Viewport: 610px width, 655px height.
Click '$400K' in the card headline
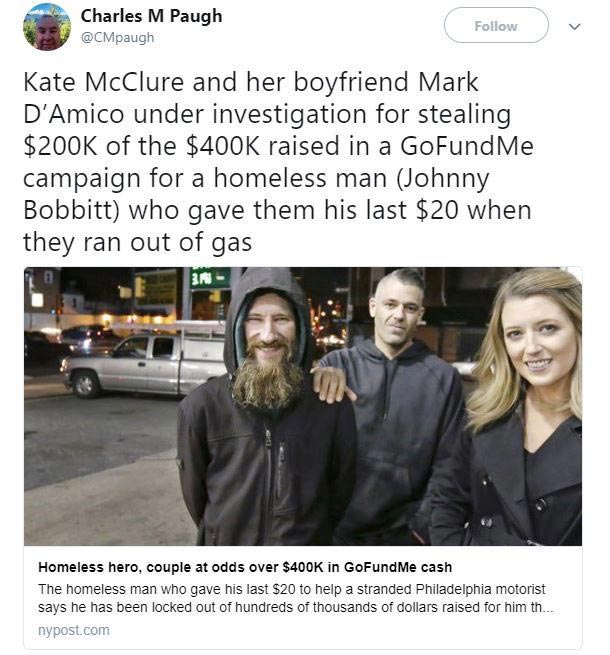(x=303, y=567)
